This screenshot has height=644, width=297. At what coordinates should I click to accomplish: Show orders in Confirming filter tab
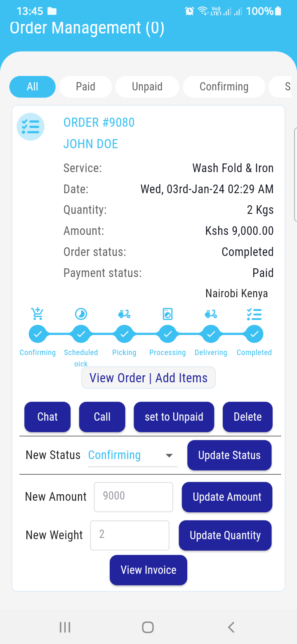[224, 87]
